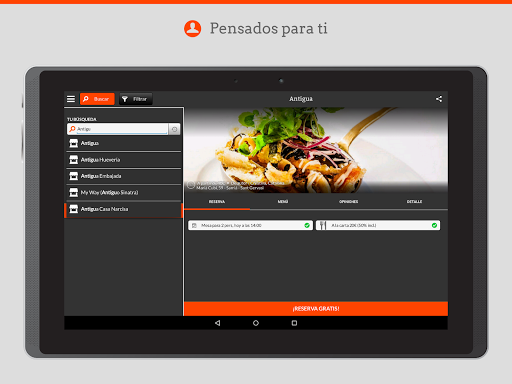Click the store icon beside My Way
The width and height of the screenshot is (512, 384).
click(73, 192)
